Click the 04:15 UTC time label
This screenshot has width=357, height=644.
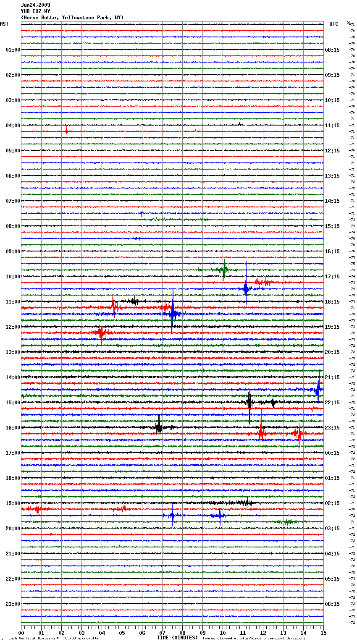[x=332, y=554]
